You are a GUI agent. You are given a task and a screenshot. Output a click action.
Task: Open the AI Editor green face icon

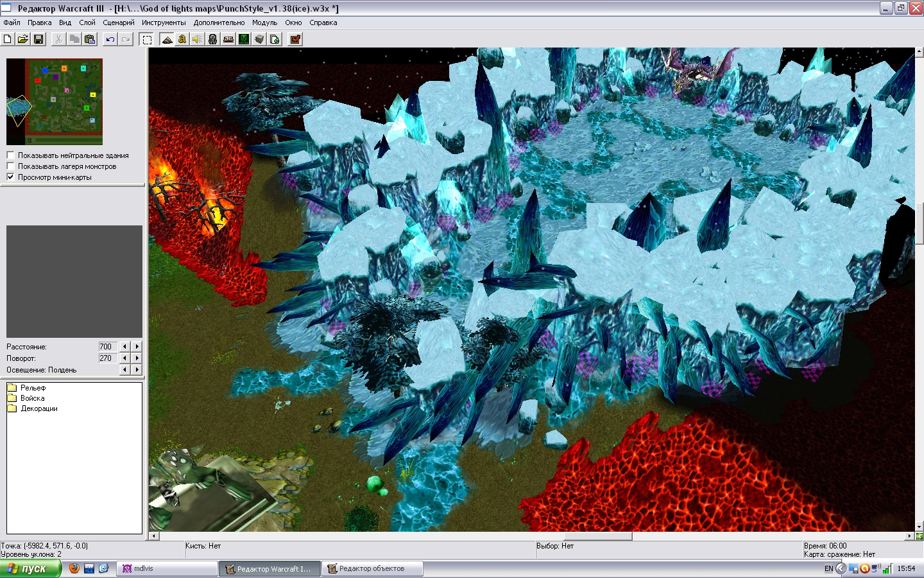[244, 39]
